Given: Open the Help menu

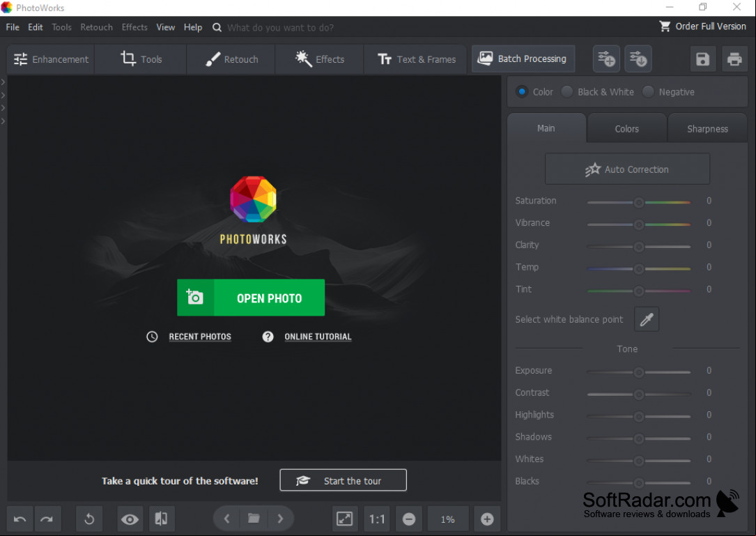Looking at the screenshot, I should pyautogui.click(x=193, y=27).
